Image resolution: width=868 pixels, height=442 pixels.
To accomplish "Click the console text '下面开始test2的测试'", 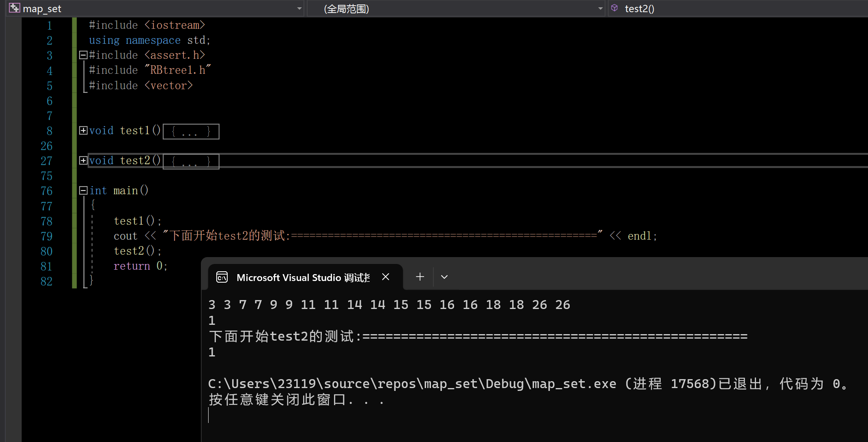I will click(282, 336).
